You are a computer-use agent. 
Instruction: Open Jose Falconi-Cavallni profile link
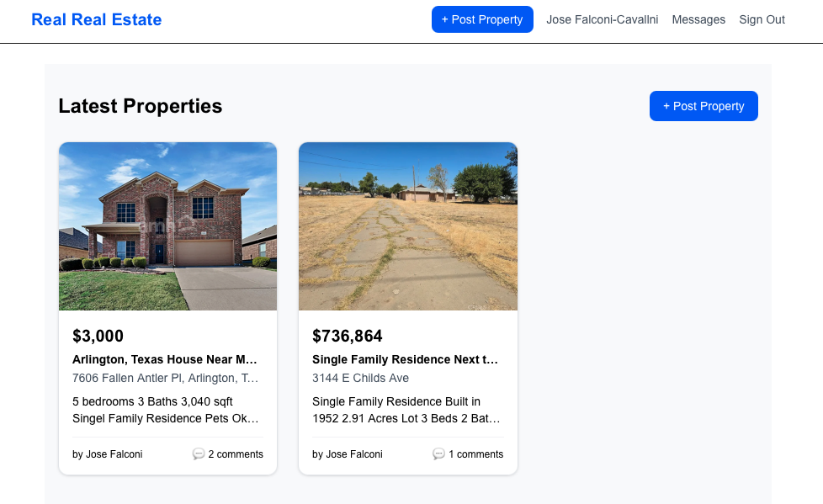pyautogui.click(x=603, y=19)
